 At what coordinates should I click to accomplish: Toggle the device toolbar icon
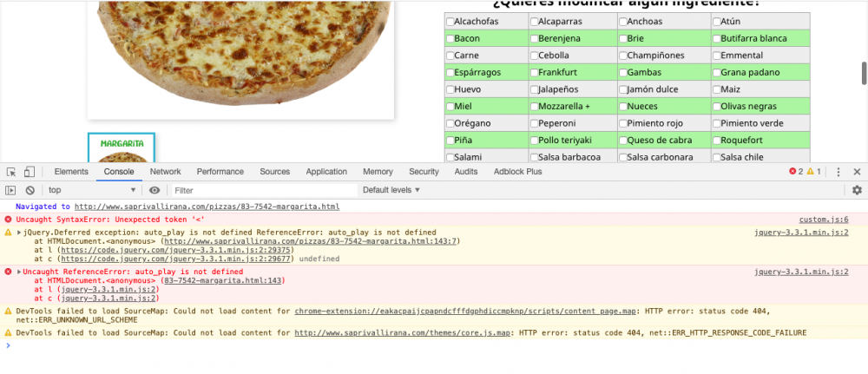pos(30,172)
